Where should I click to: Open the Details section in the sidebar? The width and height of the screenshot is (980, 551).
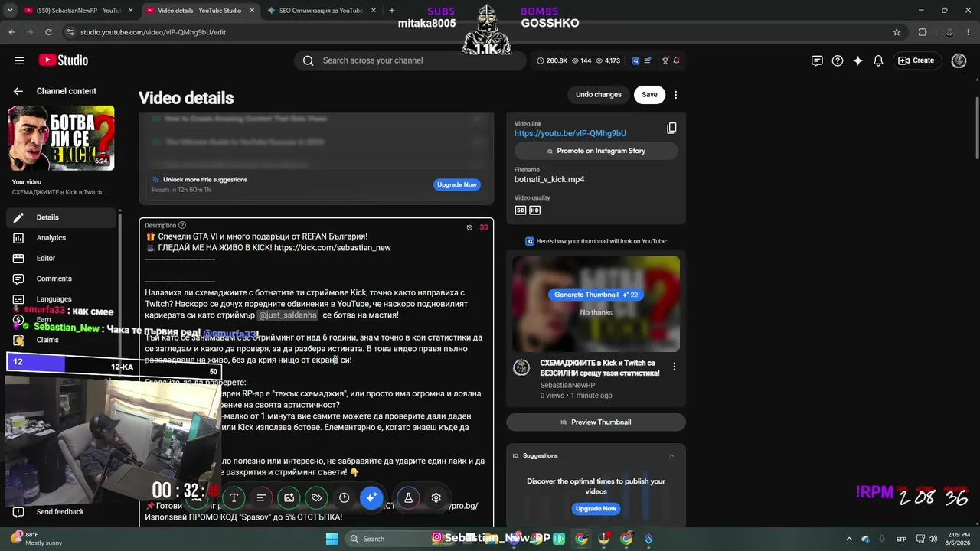[x=61, y=217]
